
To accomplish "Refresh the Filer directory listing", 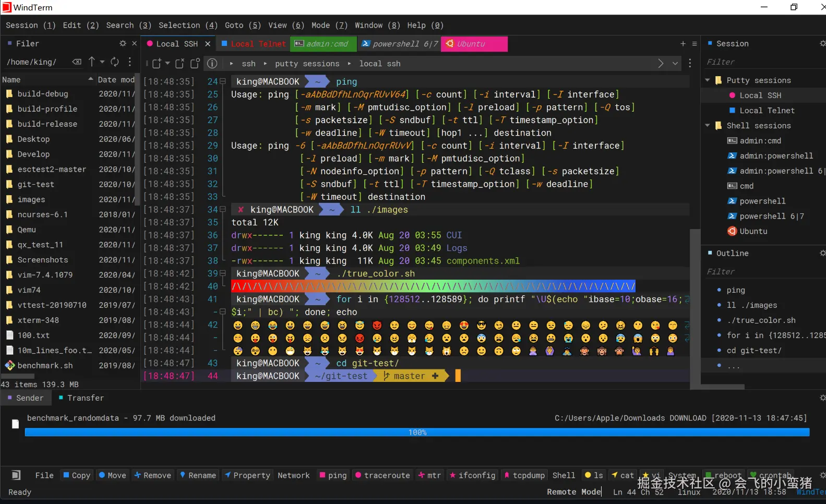I will (115, 62).
